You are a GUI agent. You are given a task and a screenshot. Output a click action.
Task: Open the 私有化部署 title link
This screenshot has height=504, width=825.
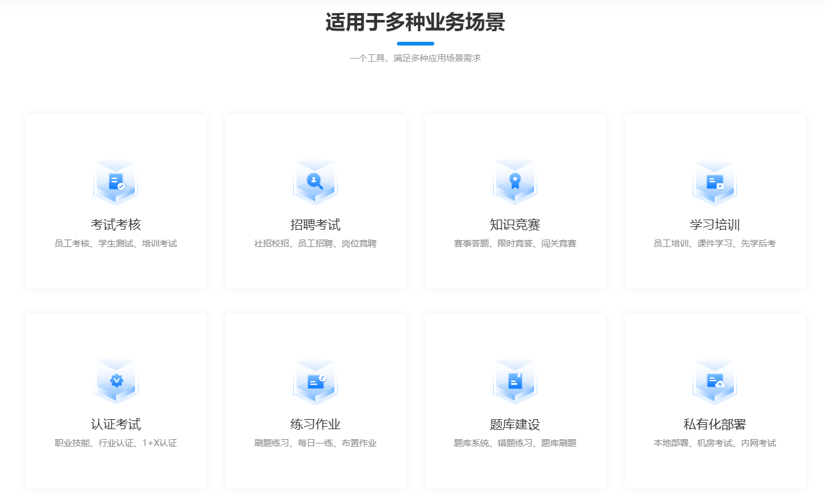715,424
